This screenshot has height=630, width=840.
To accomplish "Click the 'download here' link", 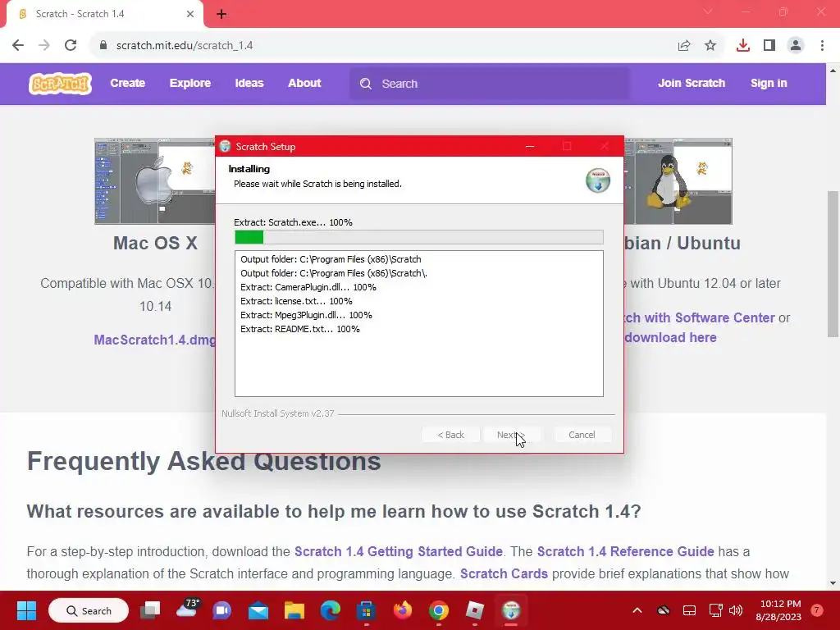I will click(671, 337).
